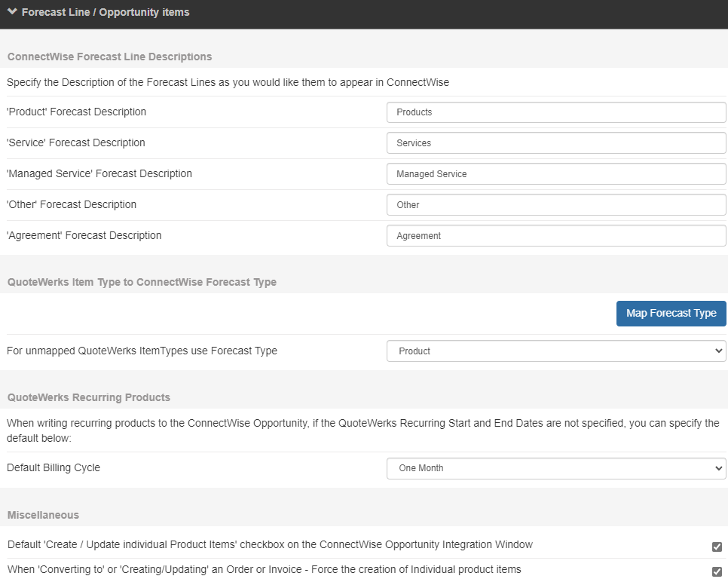Click the 'Agreement' Forecast Description label
This screenshot has height=579, width=728.
(84, 235)
